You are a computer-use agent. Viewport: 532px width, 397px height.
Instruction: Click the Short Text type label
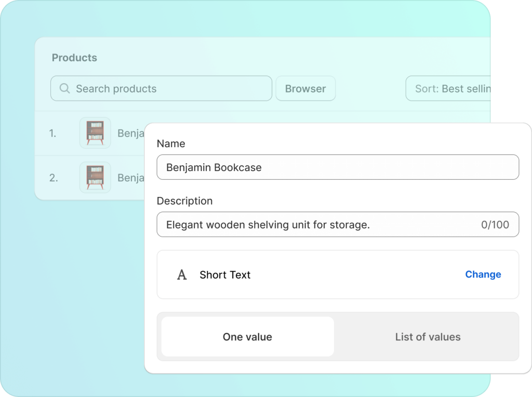coord(225,275)
